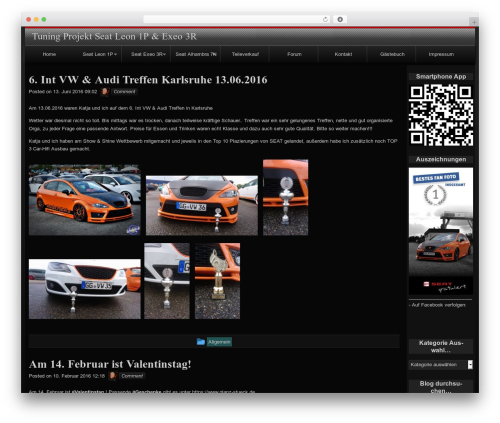Open Home menu item
This screenshot has width=500, height=423.
pyautogui.click(x=49, y=54)
